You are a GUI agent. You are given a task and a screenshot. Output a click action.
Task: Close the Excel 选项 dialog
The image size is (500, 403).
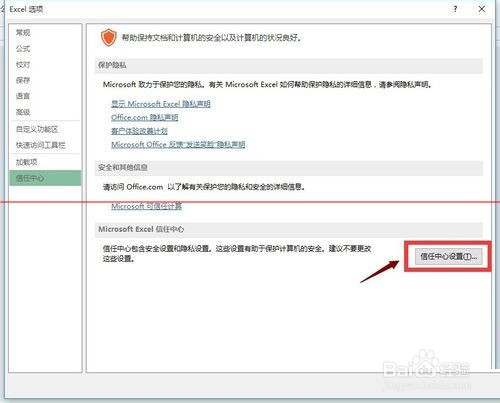click(482, 9)
